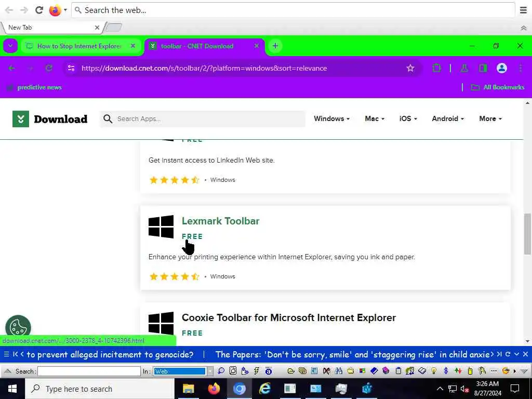The width and height of the screenshot is (532, 399).
Task: Click the Windows taskbar search box
Action: tap(100, 389)
